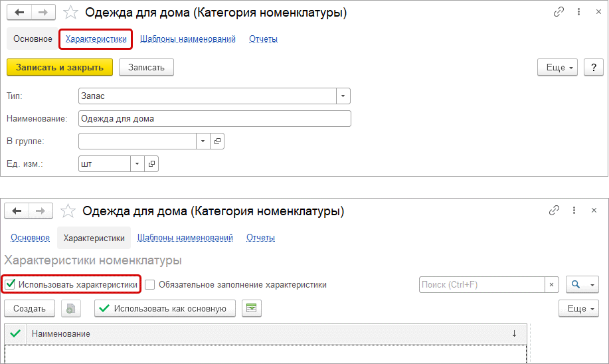
Task: Click green checkmark column header
Action: (15, 333)
